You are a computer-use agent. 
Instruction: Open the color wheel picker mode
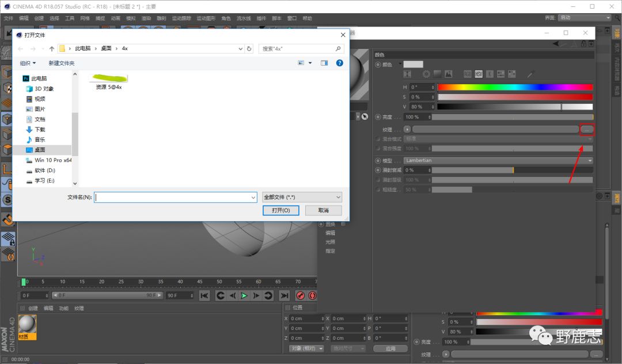[x=426, y=74]
